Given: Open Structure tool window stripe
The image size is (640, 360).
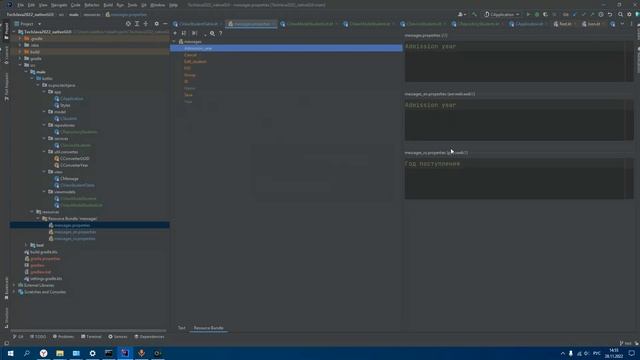Looking at the screenshot, I should point(6,317).
